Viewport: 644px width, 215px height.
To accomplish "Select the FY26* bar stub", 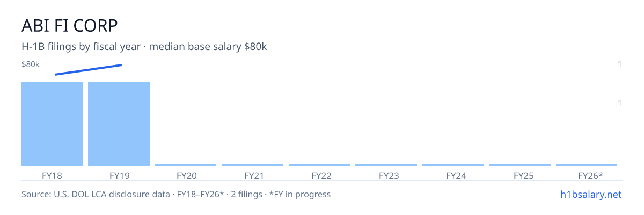I will 587,165.
